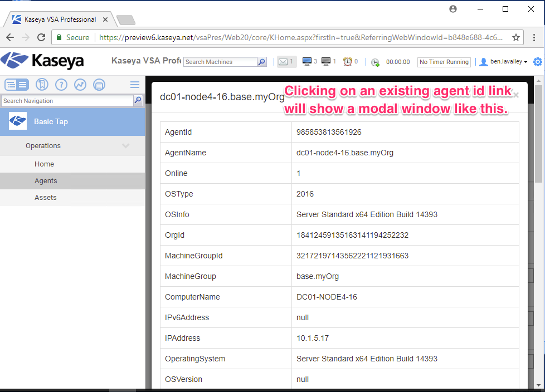
Task: Close the Kaseya VSA Professional tab
Action: 105,19
